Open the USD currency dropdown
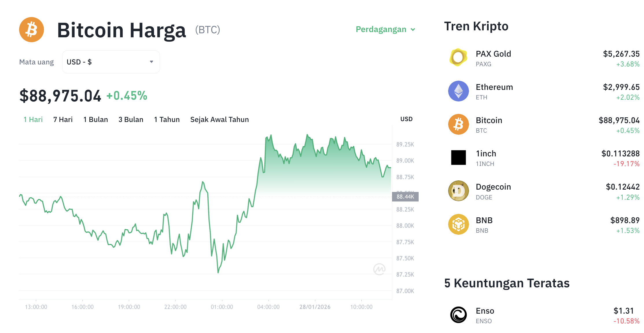 tap(111, 62)
